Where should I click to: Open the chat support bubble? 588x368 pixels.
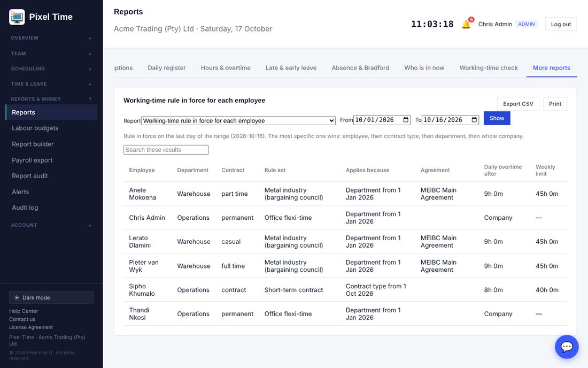(x=567, y=347)
